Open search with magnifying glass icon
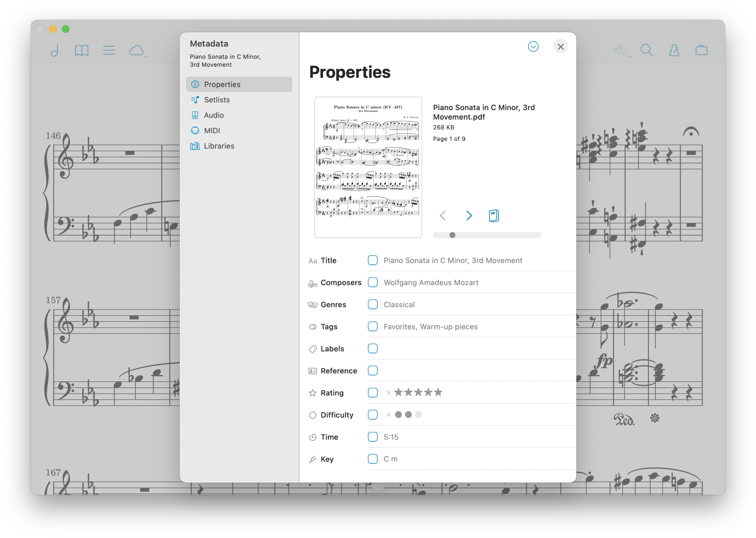This screenshot has height=538, width=756. (x=646, y=50)
